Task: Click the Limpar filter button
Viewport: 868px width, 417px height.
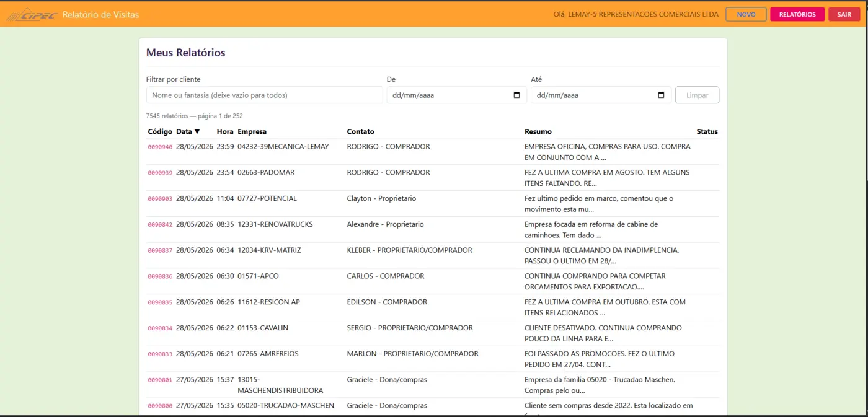Action: point(697,95)
